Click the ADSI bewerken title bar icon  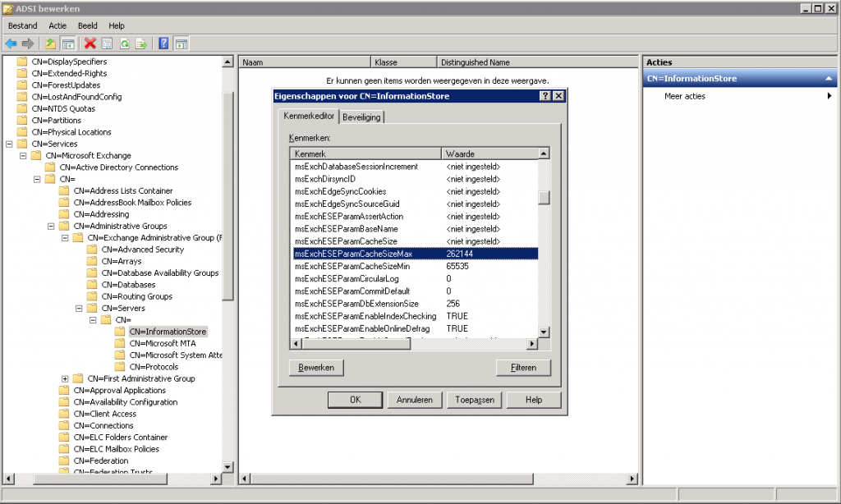(x=8, y=8)
